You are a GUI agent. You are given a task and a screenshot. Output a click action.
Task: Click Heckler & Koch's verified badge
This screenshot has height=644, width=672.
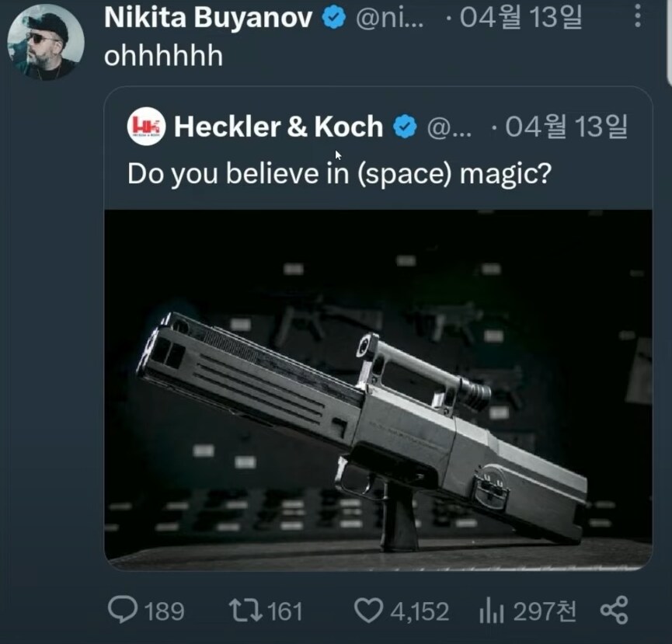point(405,127)
